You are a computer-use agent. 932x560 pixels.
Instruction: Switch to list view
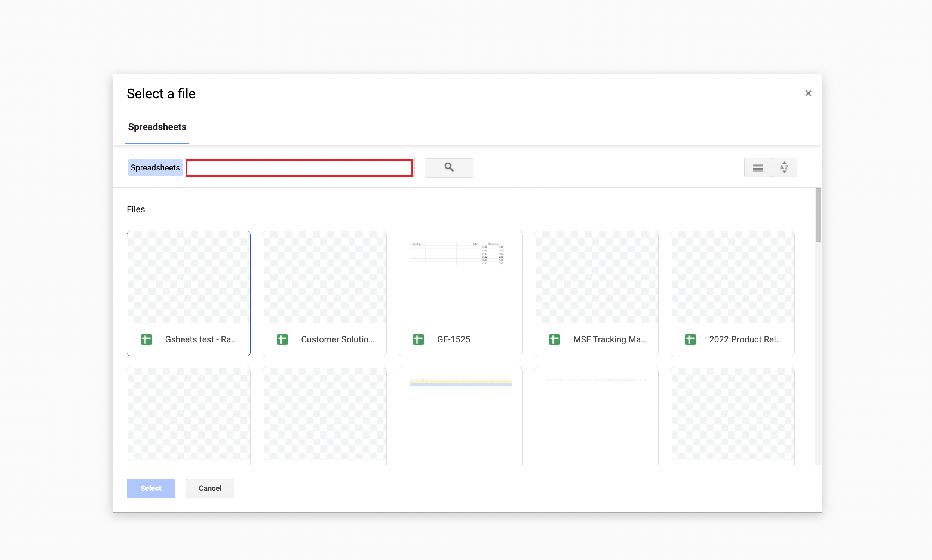[758, 167]
